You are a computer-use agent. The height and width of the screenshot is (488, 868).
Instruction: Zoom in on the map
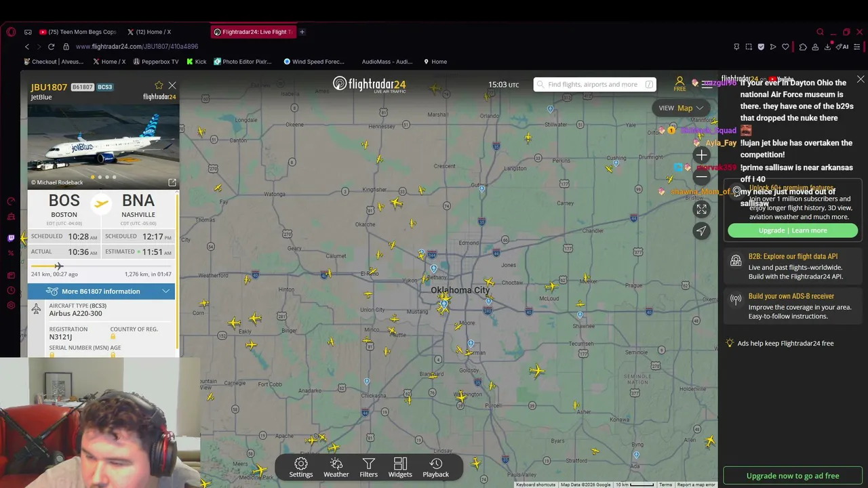coord(701,155)
